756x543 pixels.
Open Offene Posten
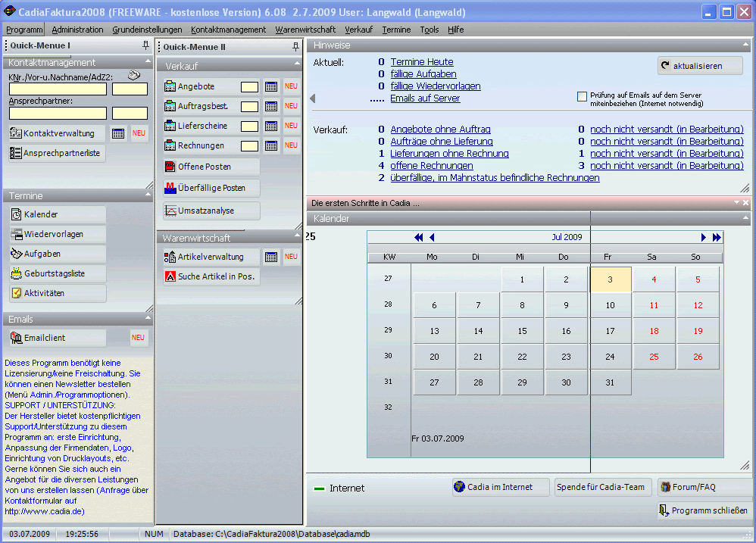(x=211, y=167)
